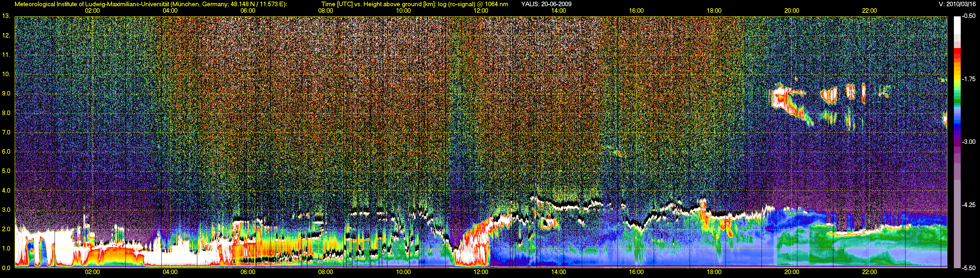Click the 16:00 label on the top time axis

(x=636, y=11)
